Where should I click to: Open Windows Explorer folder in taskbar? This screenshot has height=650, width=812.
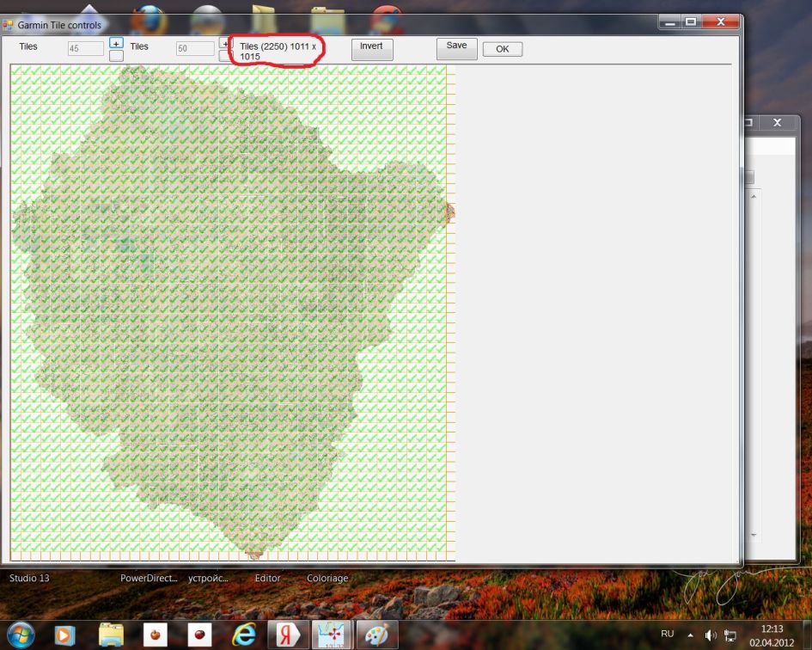[x=111, y=635]
